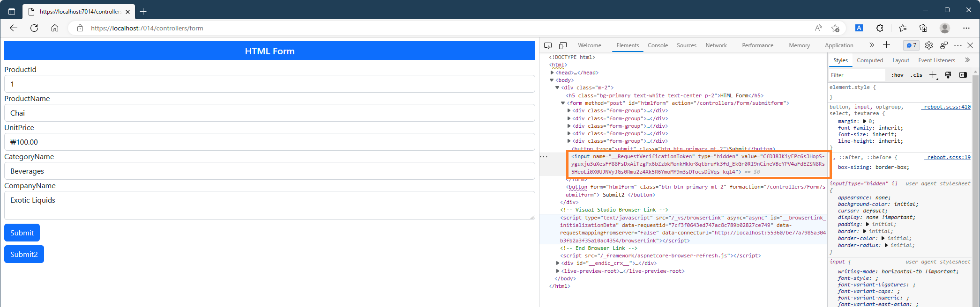The height and width of the screenshot is (307, 980).
Task: Select the __RequestVerificationToken input node
Action: click(x=698, y=164)
